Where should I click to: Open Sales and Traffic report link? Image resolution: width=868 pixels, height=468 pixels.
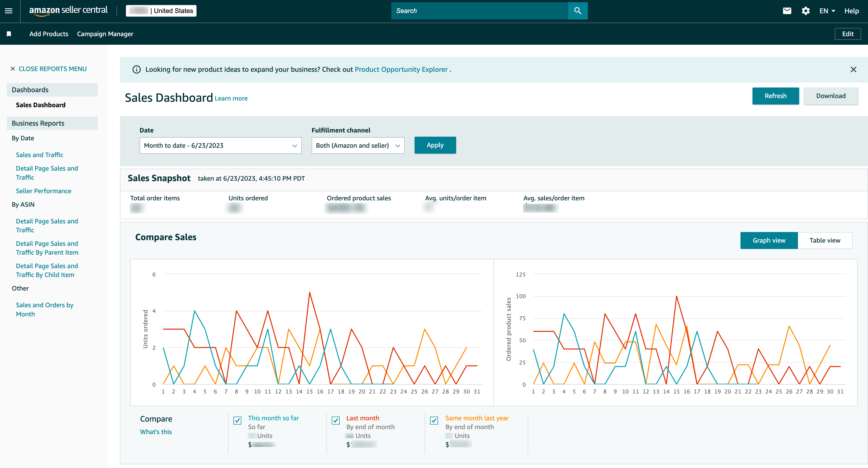(x=39, y=154)
